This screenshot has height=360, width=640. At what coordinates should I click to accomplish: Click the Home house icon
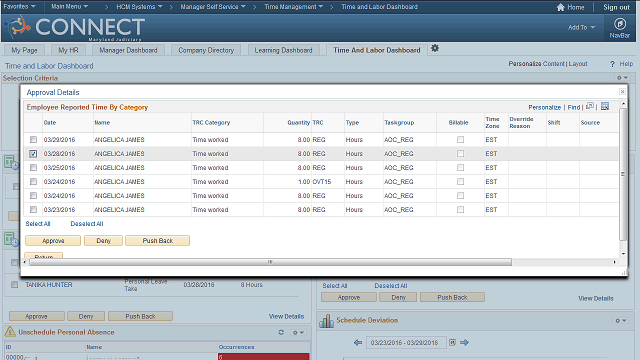coord(561,7)
